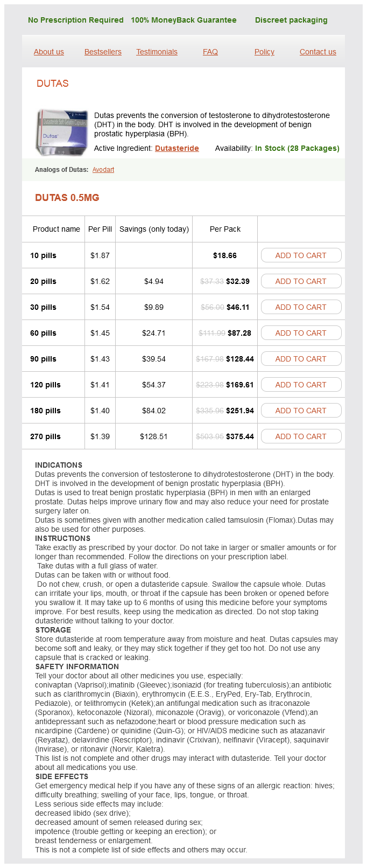Add 20 pills pack to cart
Image resolution: width=367 pixels, height=868 pixels.
pos(301,281)
